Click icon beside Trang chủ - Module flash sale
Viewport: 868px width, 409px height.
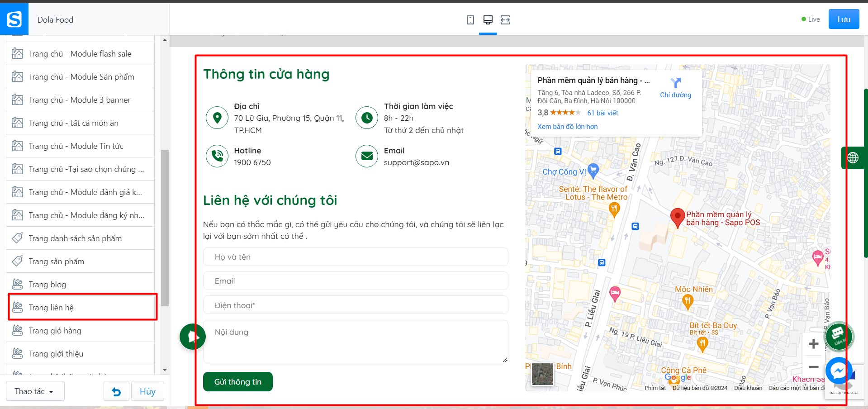(x=17, y=53)
